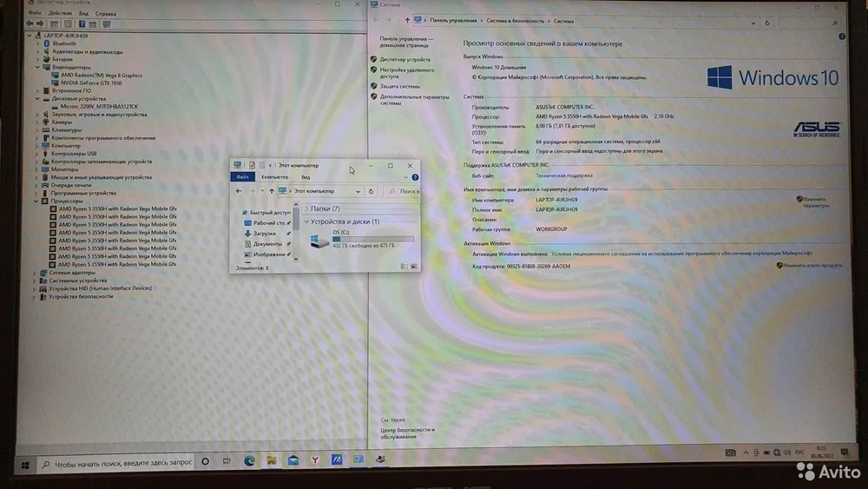Open Компьютер ribbon tab
This screenshot has height=489, width=868.
point(274,176)
